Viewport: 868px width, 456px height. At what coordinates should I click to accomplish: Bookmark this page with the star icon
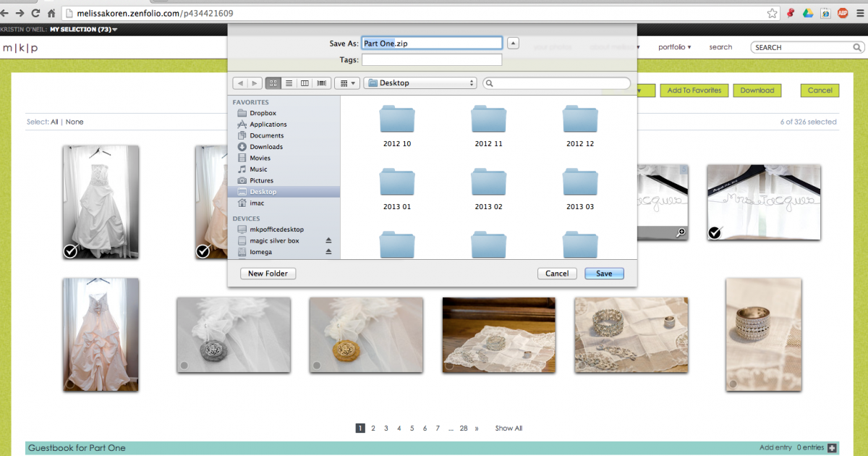tap(773, 13)
